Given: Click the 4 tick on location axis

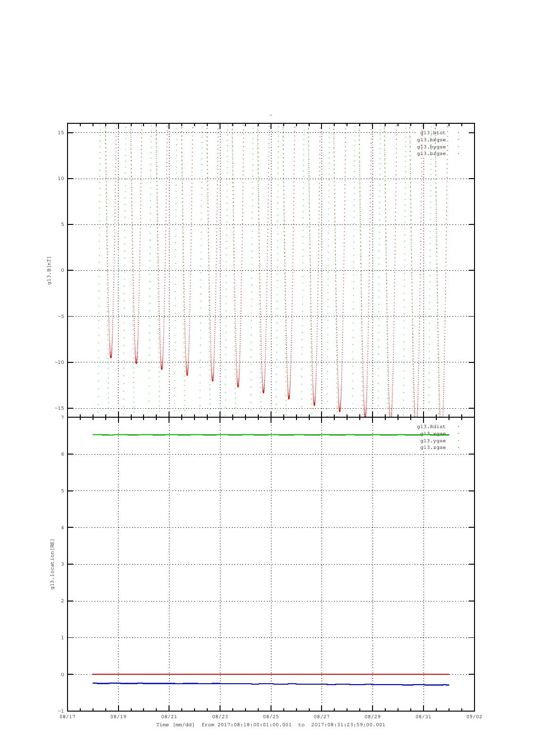Looking at the screenshot, I should click(x=62, y=528).
